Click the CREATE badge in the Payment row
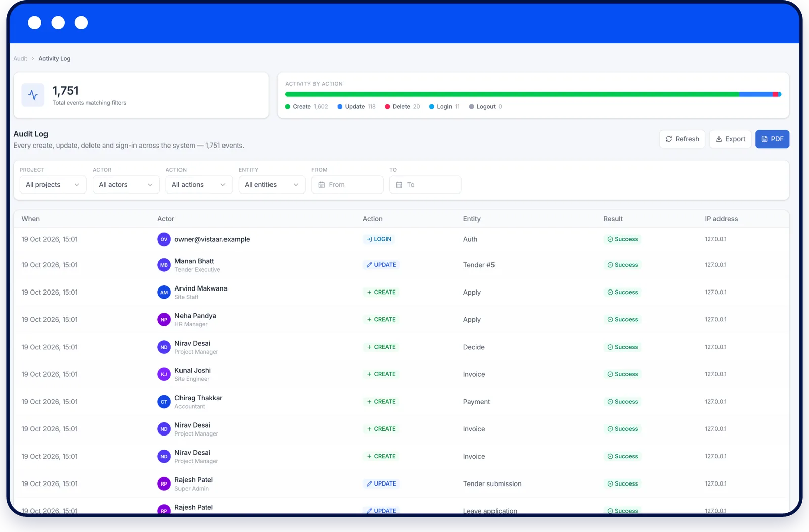Image resolution: width=809 pixels, height=532 pixels. coord(381,402)
